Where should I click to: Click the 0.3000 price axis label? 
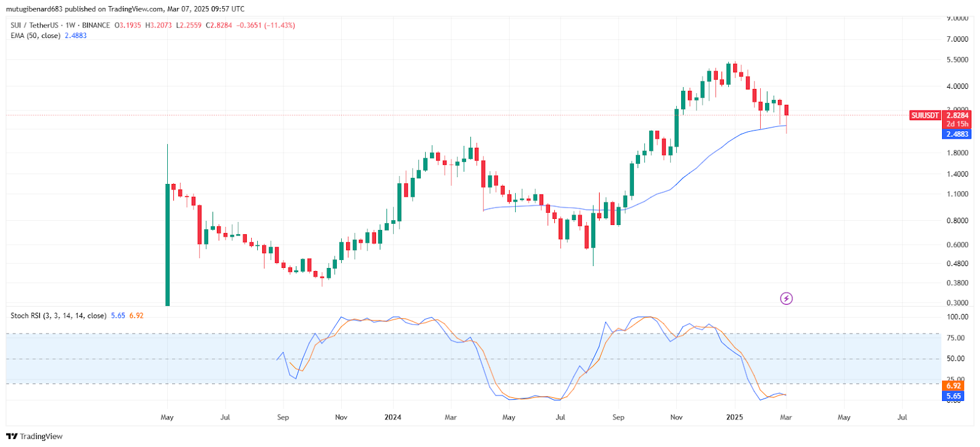(957, 303)
